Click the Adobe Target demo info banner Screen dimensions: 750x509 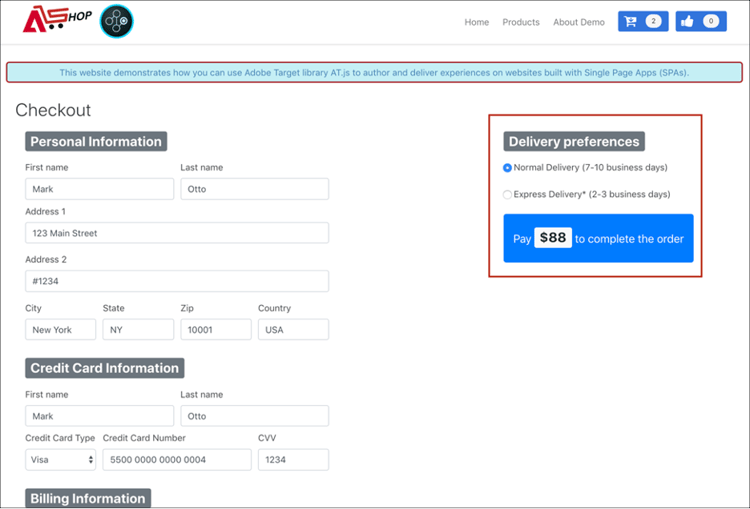[374, 73]
